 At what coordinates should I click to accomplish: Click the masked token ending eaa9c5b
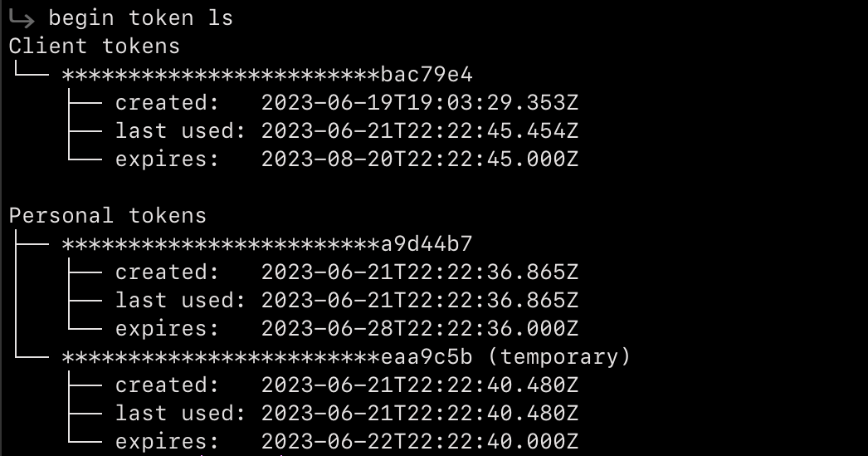pyautogui.click(x=267, y=357)
